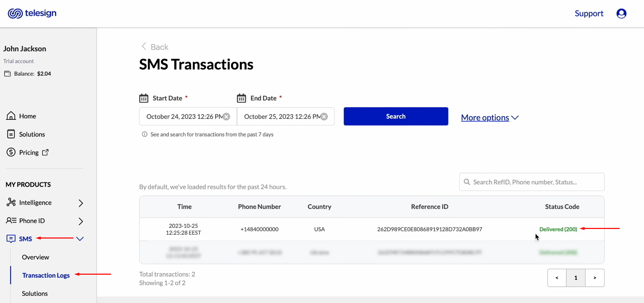
Task: Click the Phone Number column header
Action: (259, 207)
